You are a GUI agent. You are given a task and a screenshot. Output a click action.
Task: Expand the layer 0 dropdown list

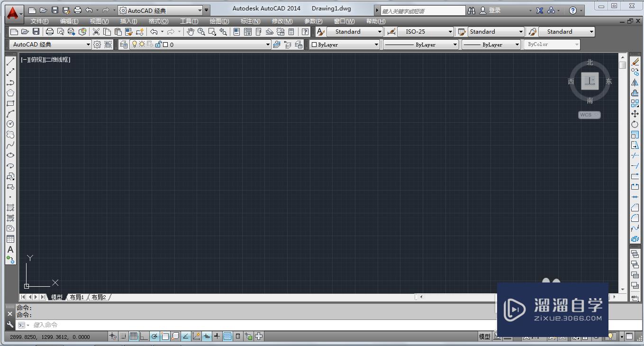click(268, 44)
